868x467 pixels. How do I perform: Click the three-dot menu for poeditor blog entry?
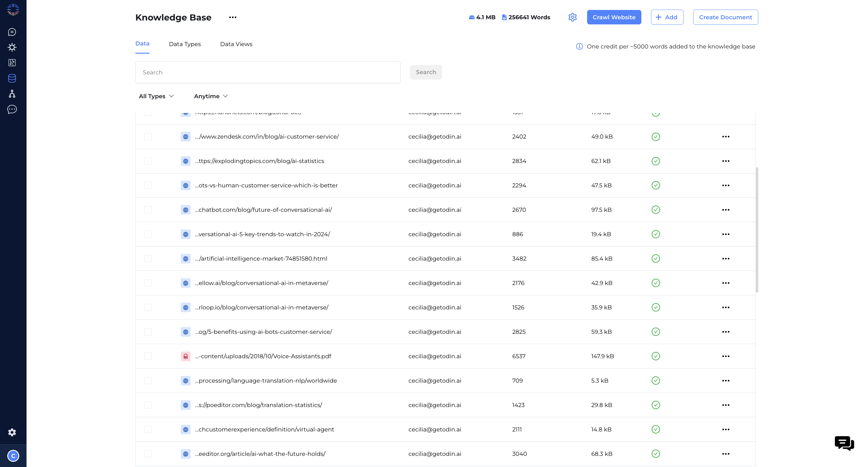tap(725, 405)
